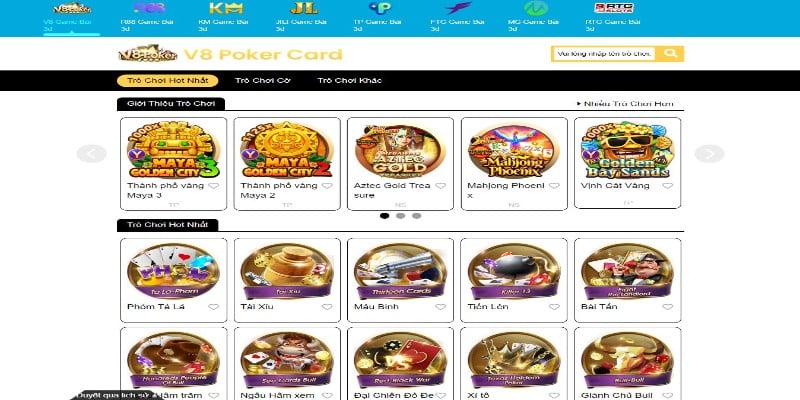Jump to second carousel page dot
This screenshot has width=800, height=400.
coord(401,216)
